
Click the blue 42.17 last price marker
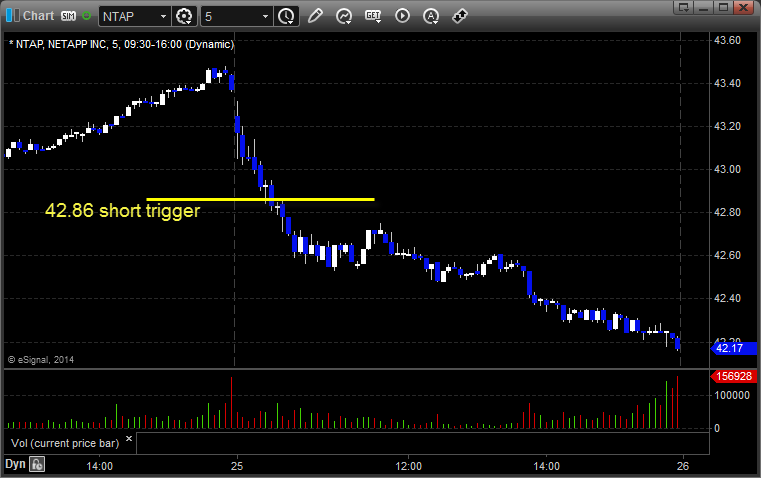pos(733,348)
